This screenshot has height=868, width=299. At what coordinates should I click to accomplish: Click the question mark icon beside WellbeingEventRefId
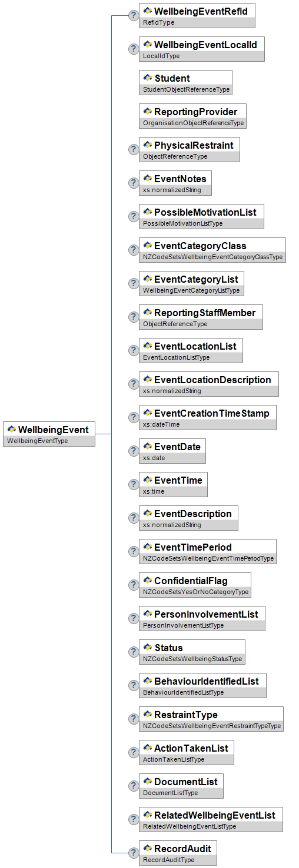pos(134,15)
